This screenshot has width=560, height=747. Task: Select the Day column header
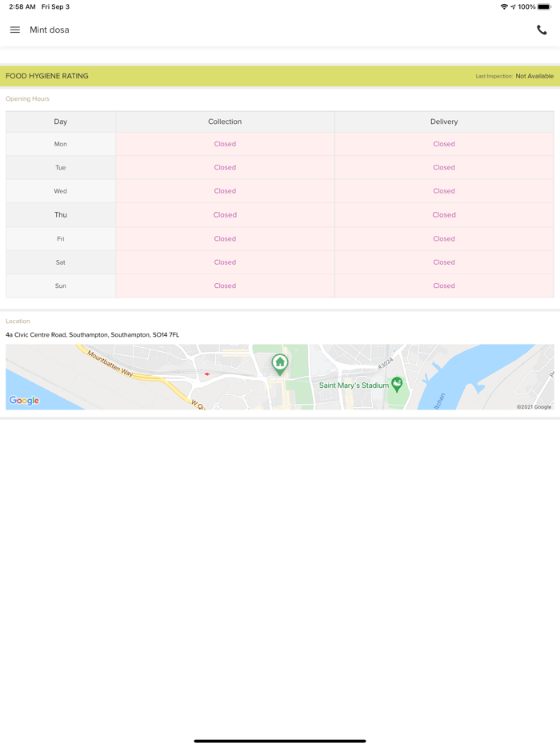point(61,122)
